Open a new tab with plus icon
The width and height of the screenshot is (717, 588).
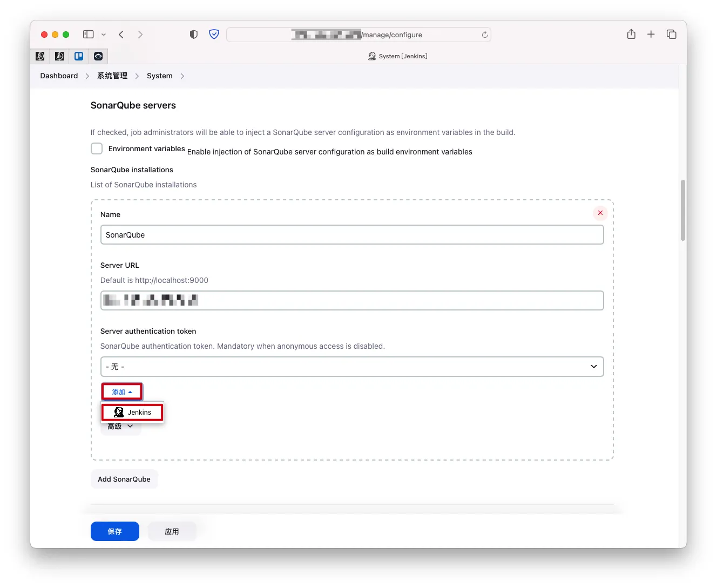[x=651, y=34]
